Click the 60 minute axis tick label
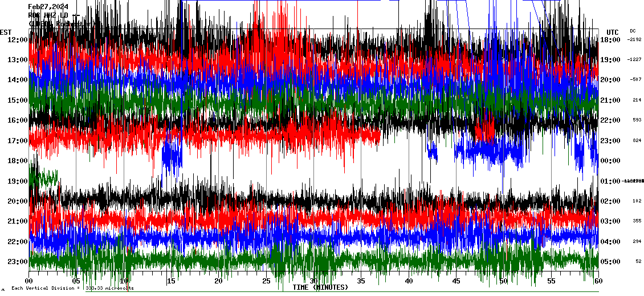 point(598,281)
